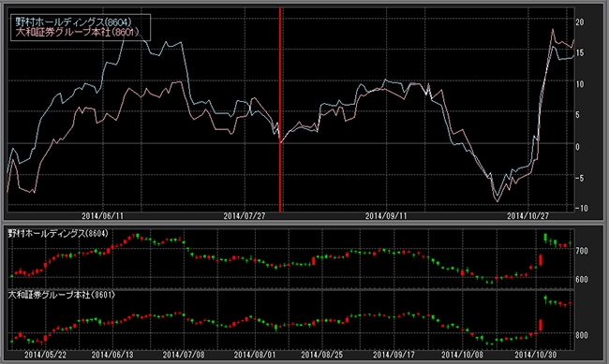Click date label 2014/06/11 on comparison chart
The height and width of the screenshot is (364, 609).
(102, 216)
